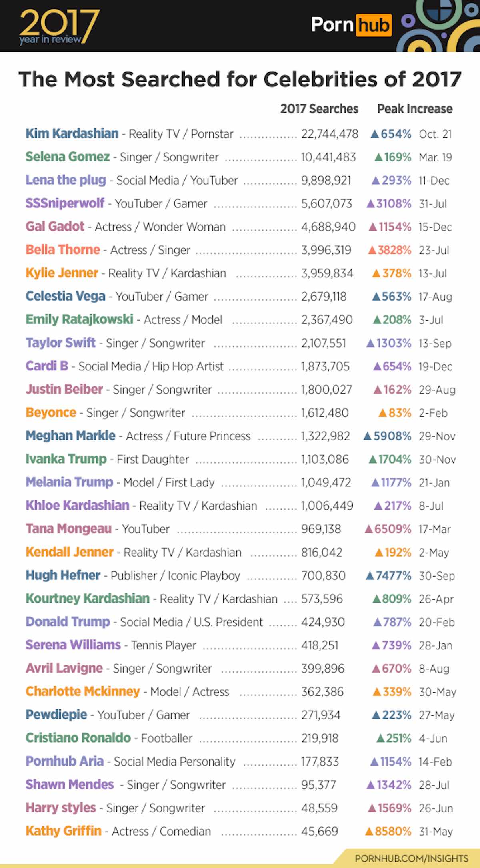Select the 2017 Searches column header
480x868 pixels.
pyautogui.click(x=319, y=109)
